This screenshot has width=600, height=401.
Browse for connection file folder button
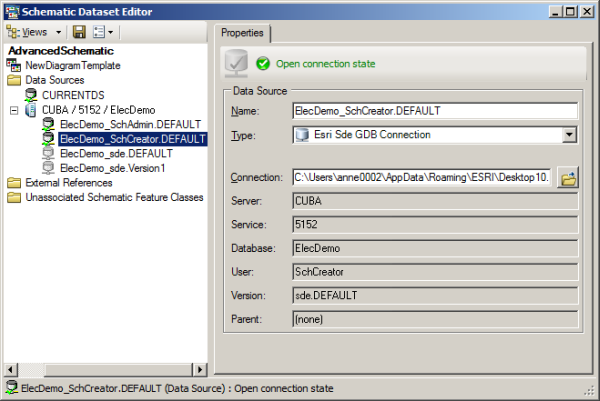click(x=567, y=178)
